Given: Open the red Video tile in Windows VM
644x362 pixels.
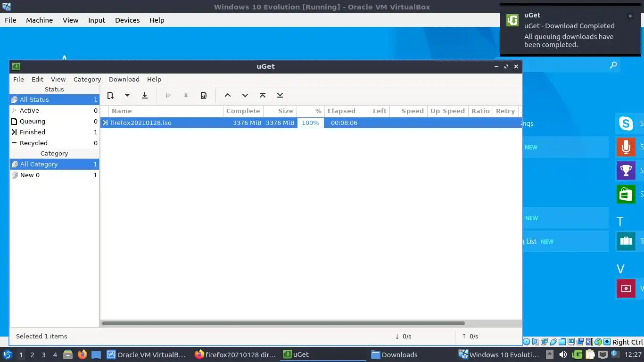Looking at the screenshot, I should coord(626,288).
